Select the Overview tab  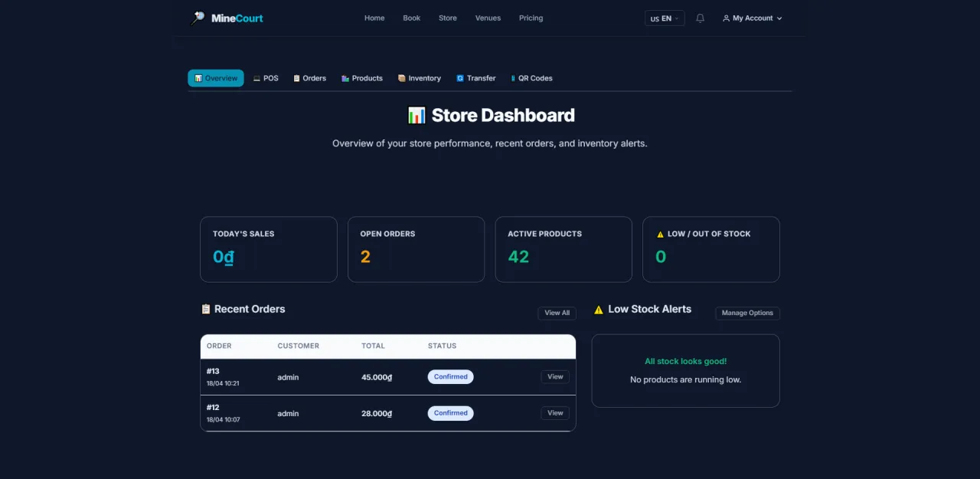point(216,78)
